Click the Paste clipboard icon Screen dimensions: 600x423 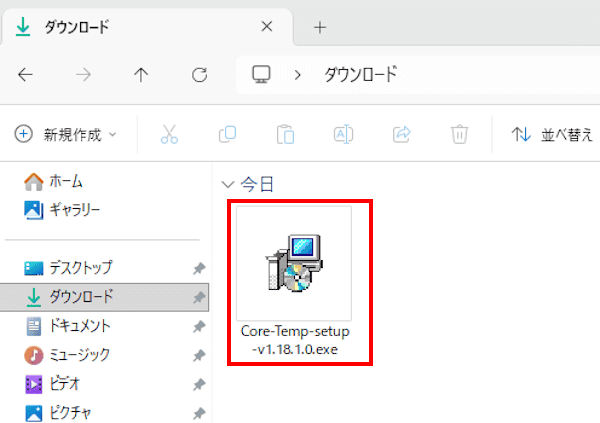tap(285, 134)
